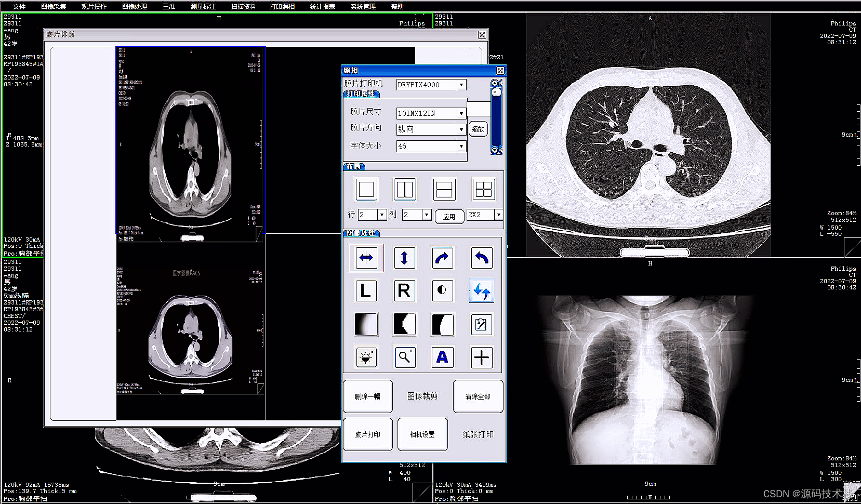Flip image vertically with the blue arrow icon
The height and width of the screenshot is (504, 861).
[405, 258]
